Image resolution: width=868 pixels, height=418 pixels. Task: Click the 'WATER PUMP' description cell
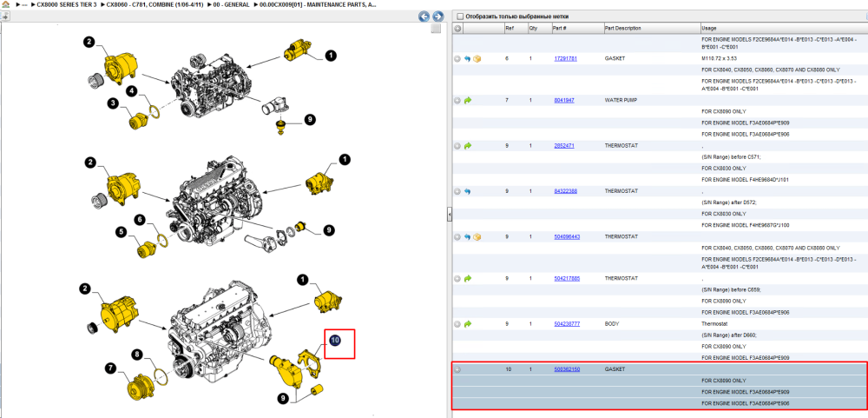[x=620, y=100]
